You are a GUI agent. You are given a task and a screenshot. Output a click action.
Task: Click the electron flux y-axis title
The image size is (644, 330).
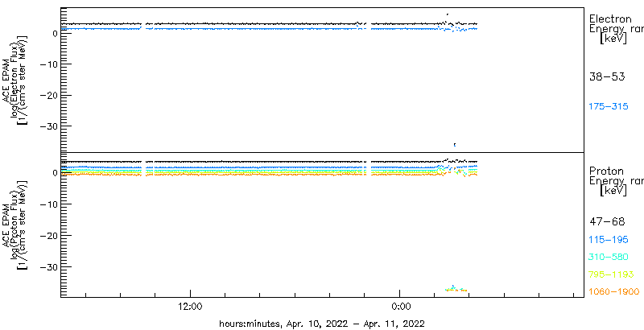pos(14,78)
